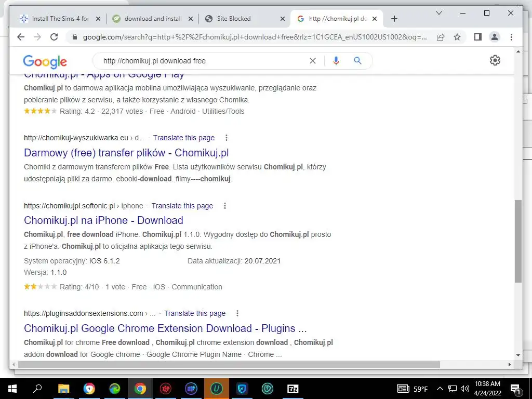Open the Windows Start menu
Screen dimensions: 532x399
click(12, 389)
